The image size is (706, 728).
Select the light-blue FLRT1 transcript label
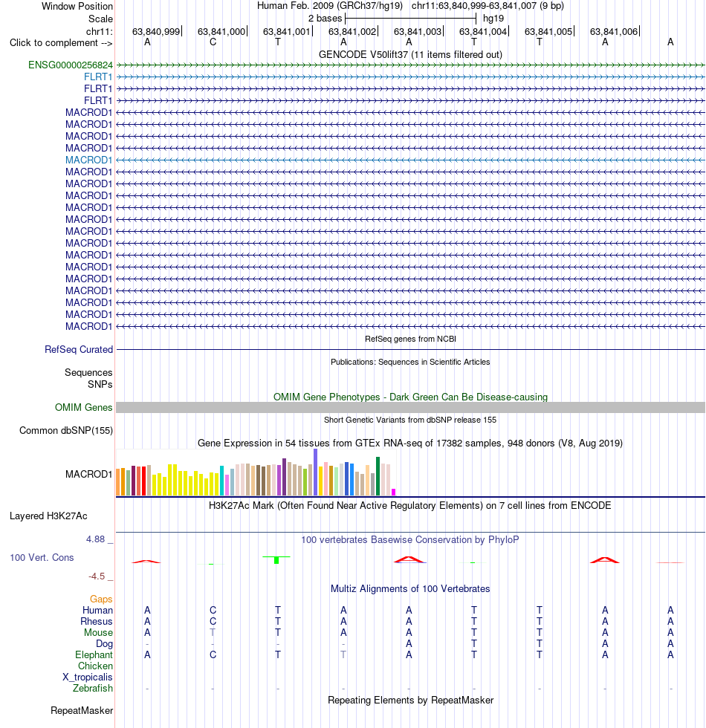click(x=98, y=77)
